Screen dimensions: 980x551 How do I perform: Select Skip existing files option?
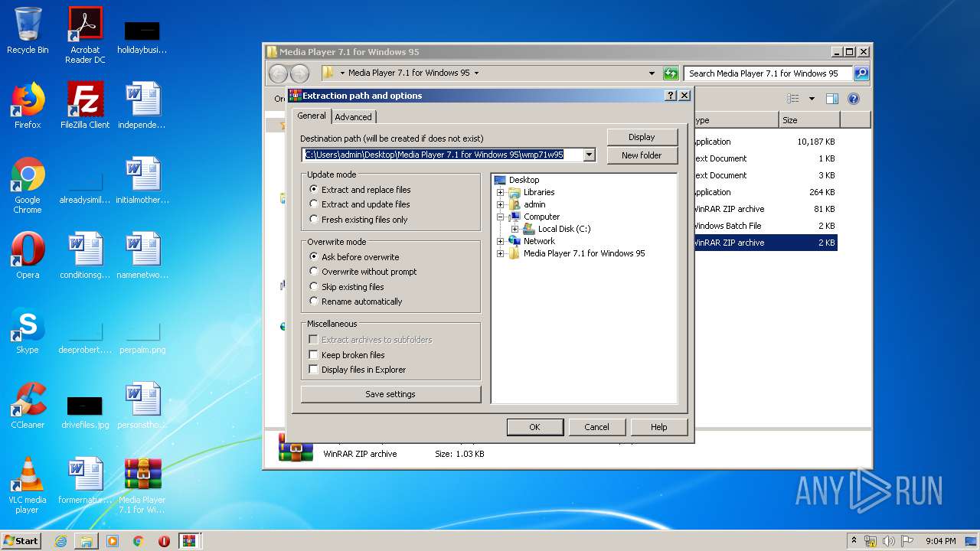coord(347,287)
